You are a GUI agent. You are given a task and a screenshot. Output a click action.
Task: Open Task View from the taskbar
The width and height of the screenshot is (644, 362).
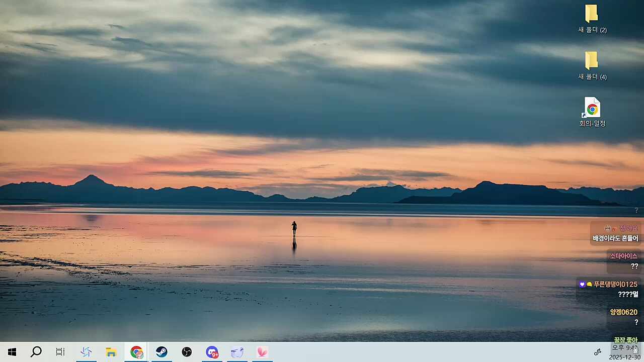coord(60,352)
